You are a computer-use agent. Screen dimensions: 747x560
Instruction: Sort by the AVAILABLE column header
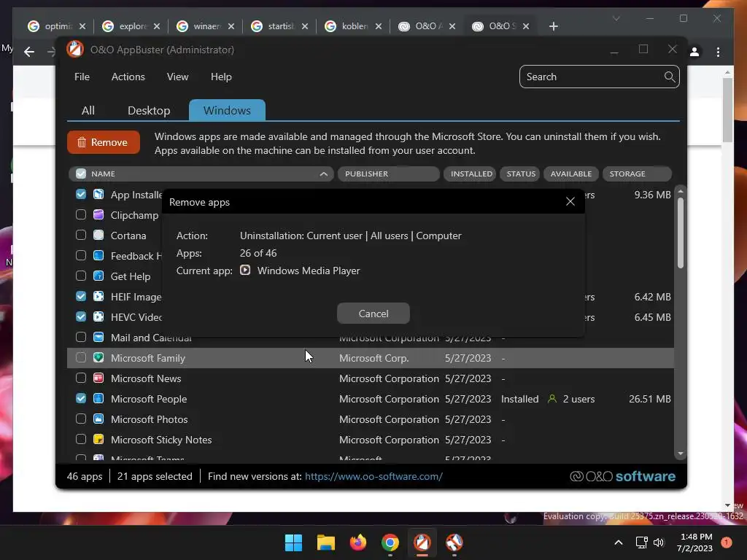(570, 174)
